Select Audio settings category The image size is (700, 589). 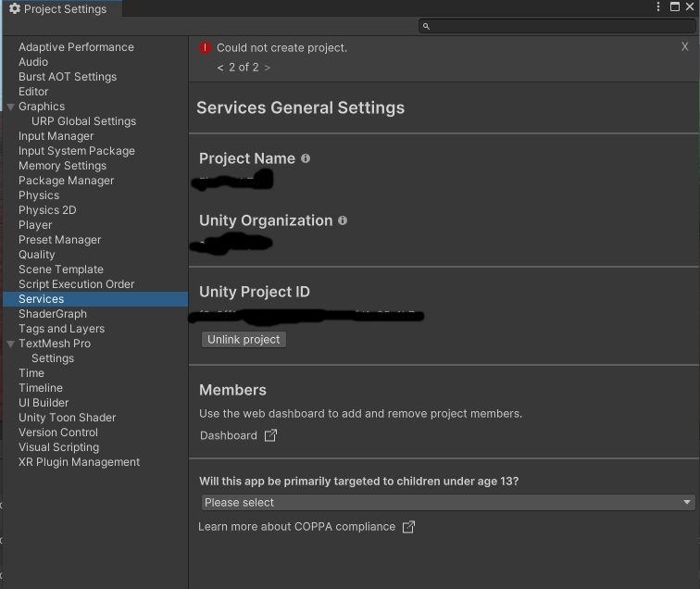(x=33, y=62)
